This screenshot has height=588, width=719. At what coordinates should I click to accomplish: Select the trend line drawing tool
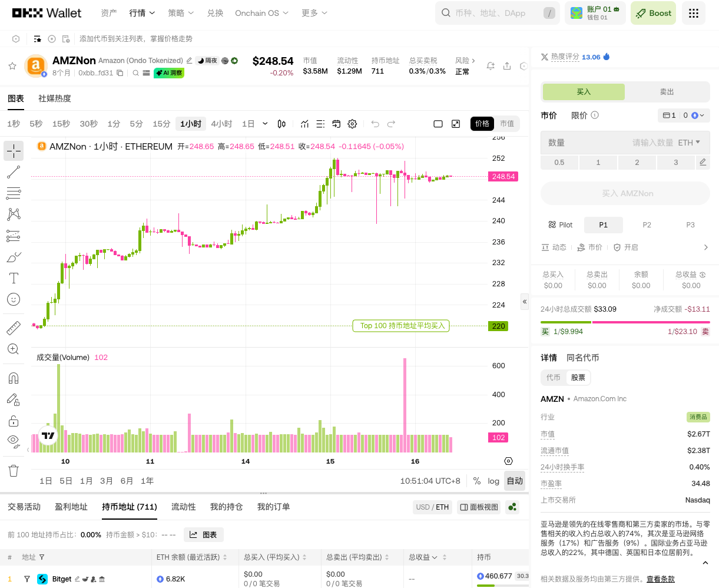14,172
